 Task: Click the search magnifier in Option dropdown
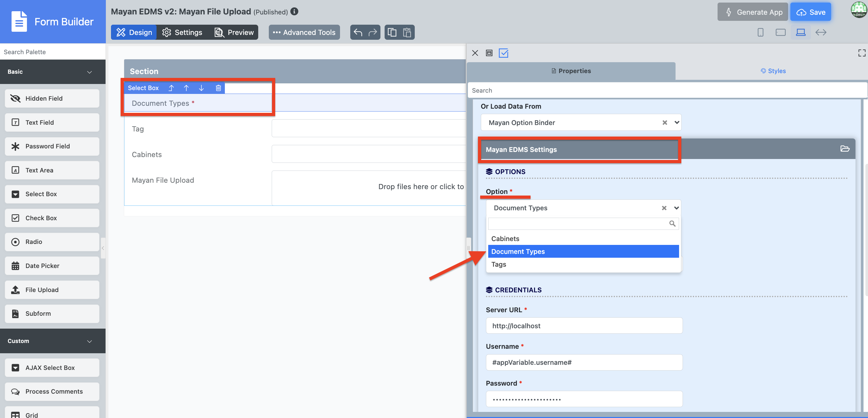[x=672, y=224]
